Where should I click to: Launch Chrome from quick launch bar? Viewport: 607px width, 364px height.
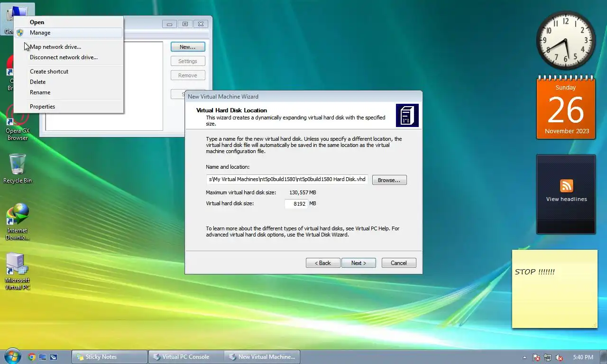(32, 357)
